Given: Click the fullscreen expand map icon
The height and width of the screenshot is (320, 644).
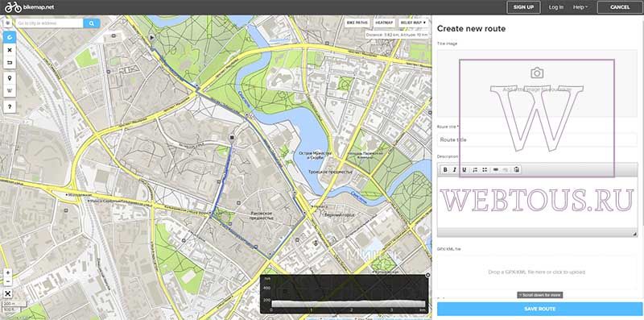Looking at the screenshot, I should pos(8,293).
